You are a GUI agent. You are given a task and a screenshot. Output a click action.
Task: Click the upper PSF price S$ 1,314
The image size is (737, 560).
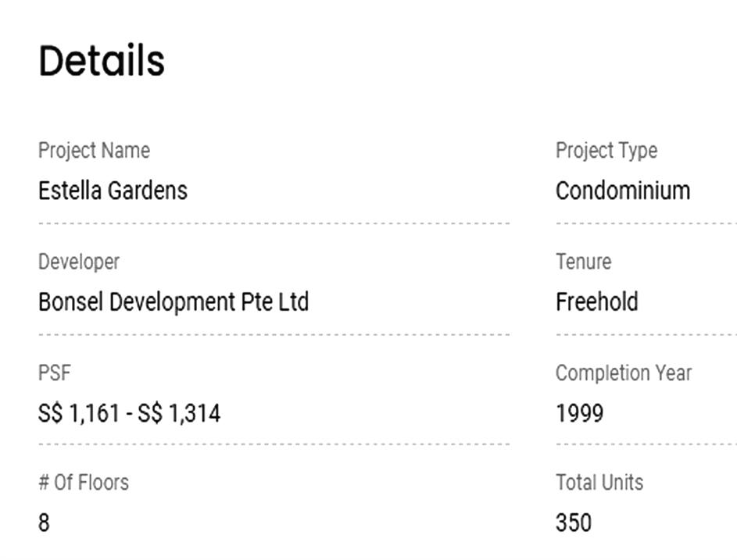(179, 413)
